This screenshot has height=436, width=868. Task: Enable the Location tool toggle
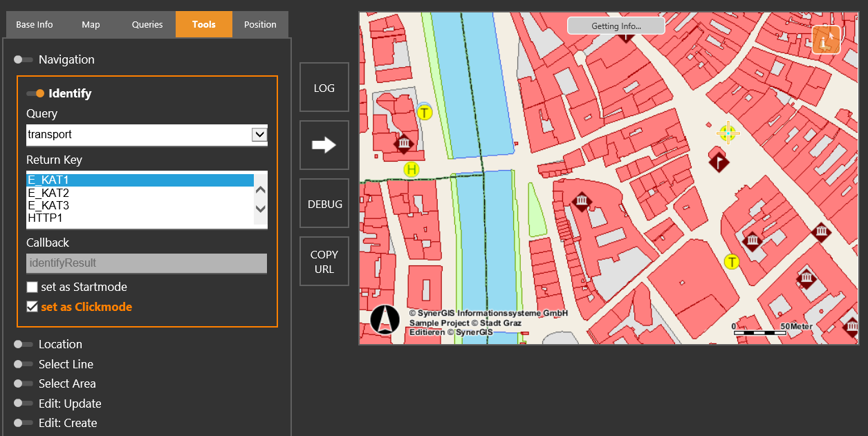[24, 344]
